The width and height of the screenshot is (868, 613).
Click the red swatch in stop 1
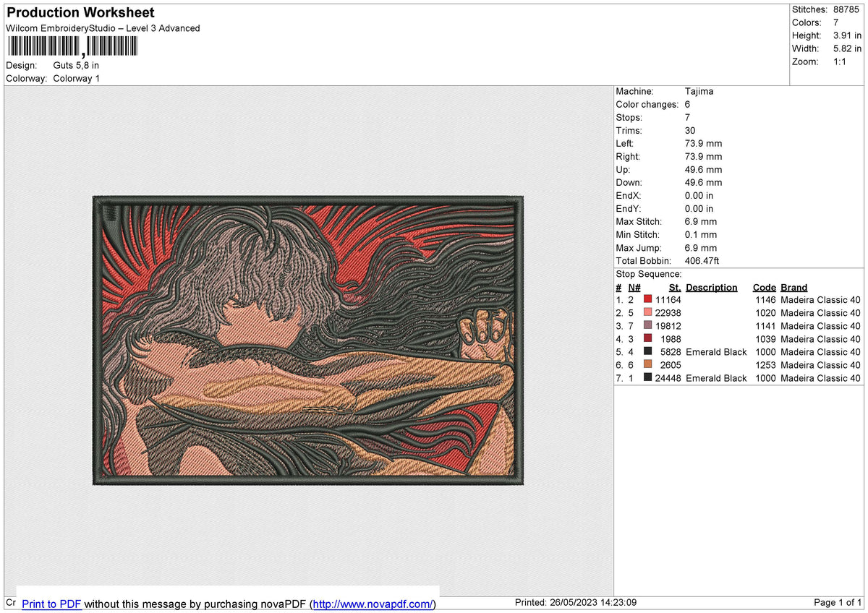[x=647, y=299]
